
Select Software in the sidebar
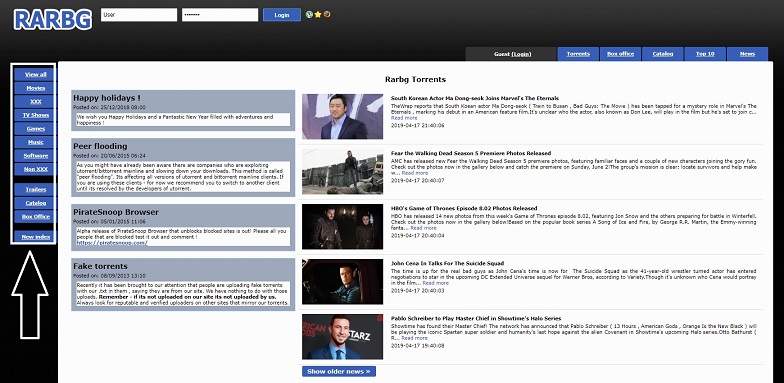pyautogui.click(x=36, y=156)
